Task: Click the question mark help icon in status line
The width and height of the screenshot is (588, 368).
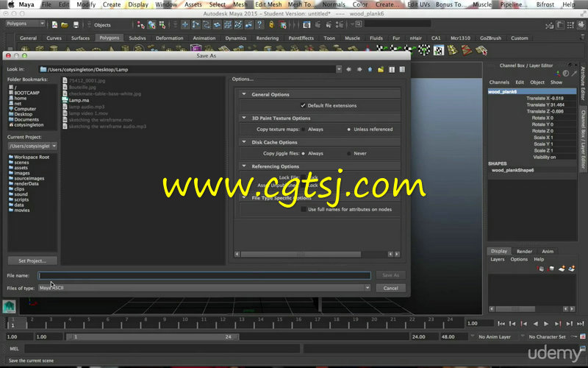Action: point(259,25)
